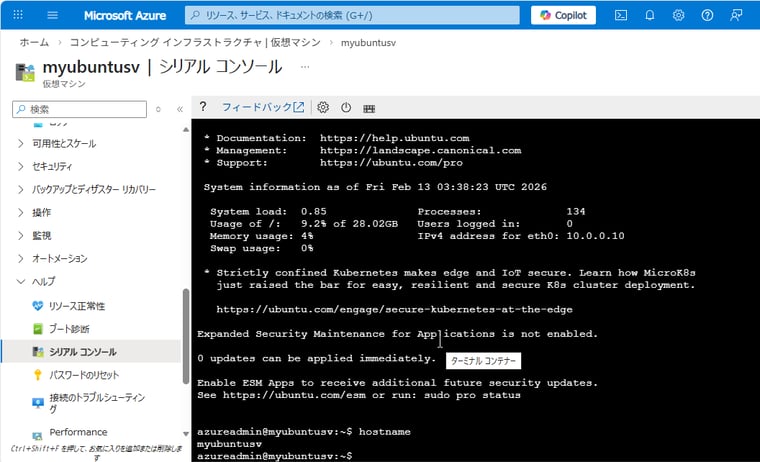Launch Cloud Shell from the header

point(621,15)
